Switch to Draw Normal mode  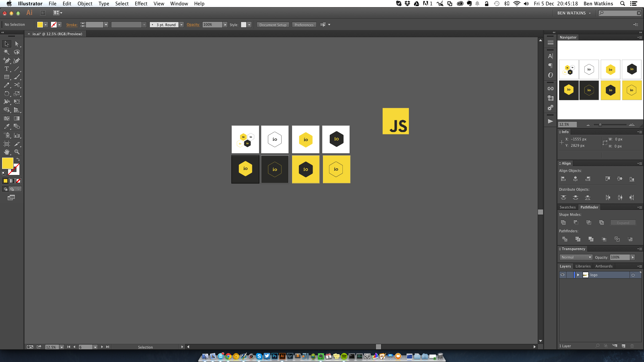tap(5, 189)
